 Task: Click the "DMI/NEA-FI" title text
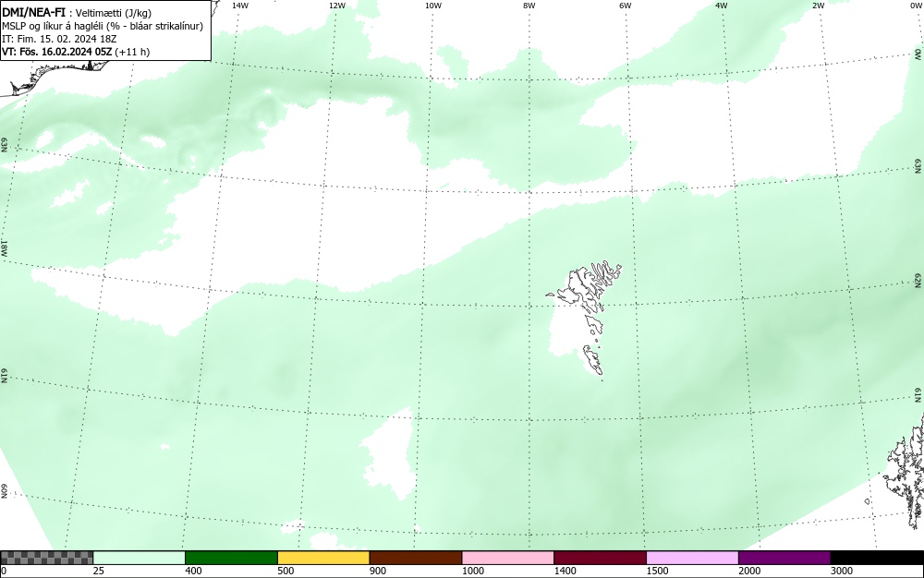pos(33,12)
